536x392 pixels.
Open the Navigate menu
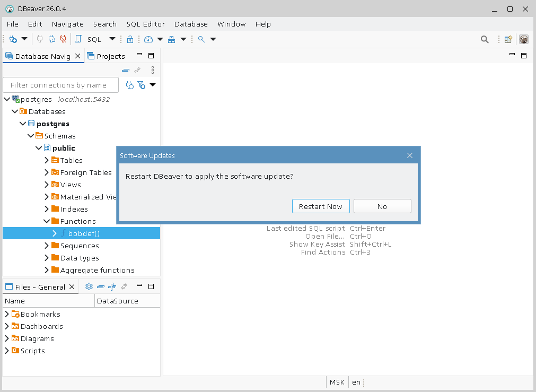tap(68, 24)
